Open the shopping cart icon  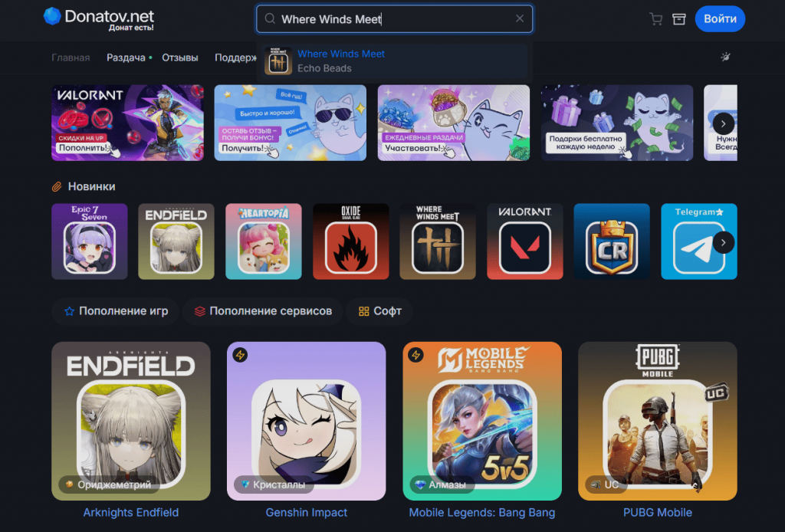point(656,19)
